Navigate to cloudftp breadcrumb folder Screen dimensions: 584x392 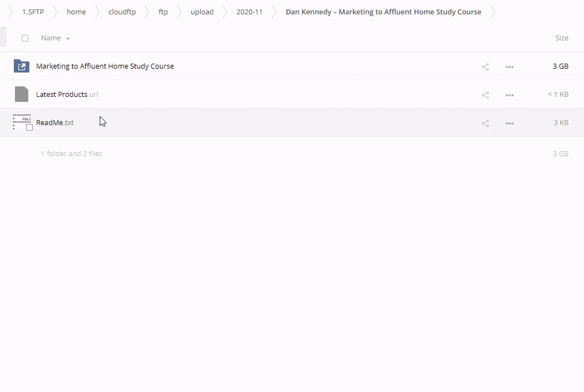click(122, 12)
